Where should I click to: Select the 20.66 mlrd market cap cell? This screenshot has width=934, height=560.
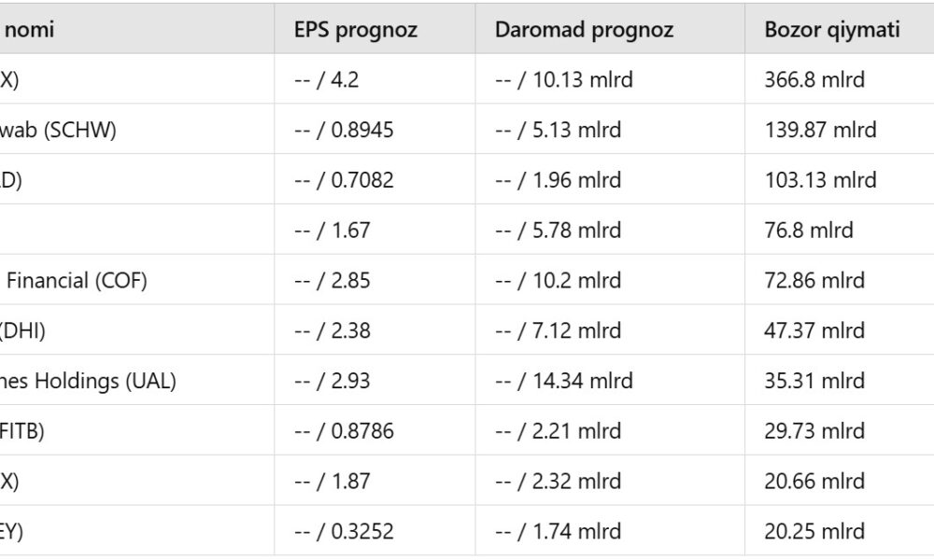[x=814, y=482]
